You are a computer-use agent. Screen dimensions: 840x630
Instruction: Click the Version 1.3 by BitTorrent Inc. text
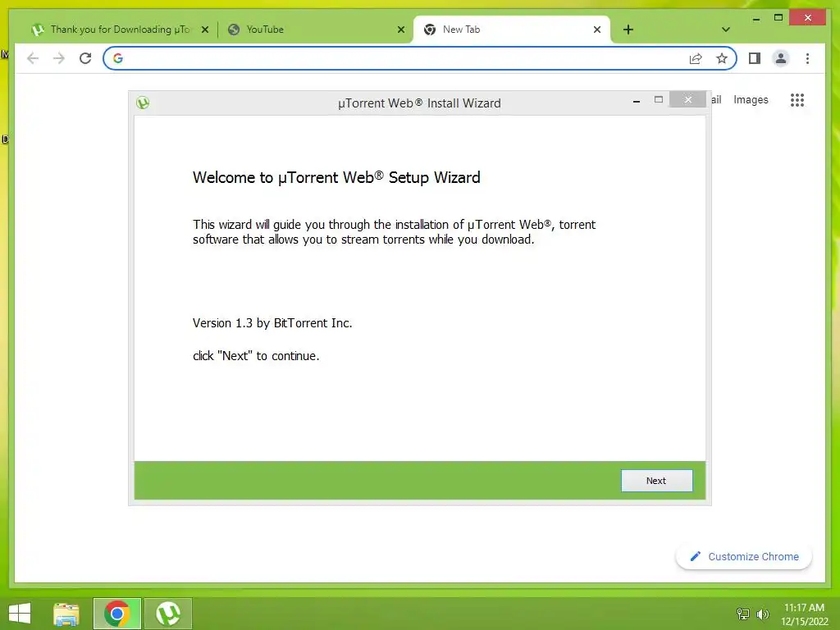pos(272,323)
